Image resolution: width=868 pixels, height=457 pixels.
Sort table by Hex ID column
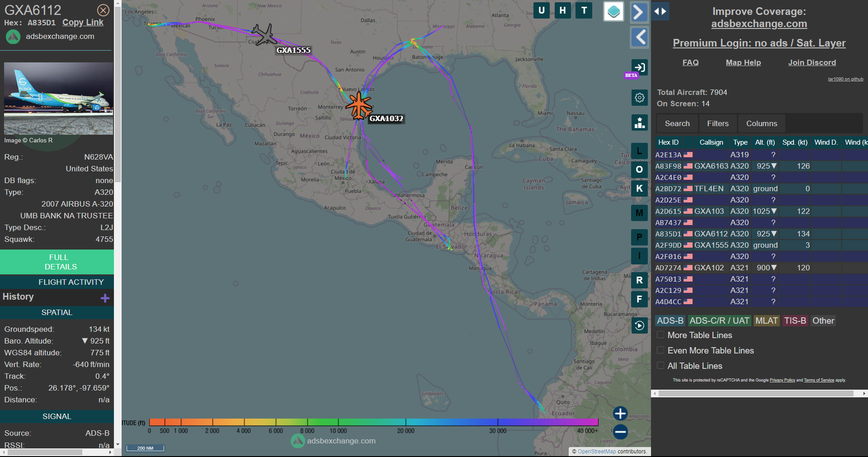(x=668, y=142)
